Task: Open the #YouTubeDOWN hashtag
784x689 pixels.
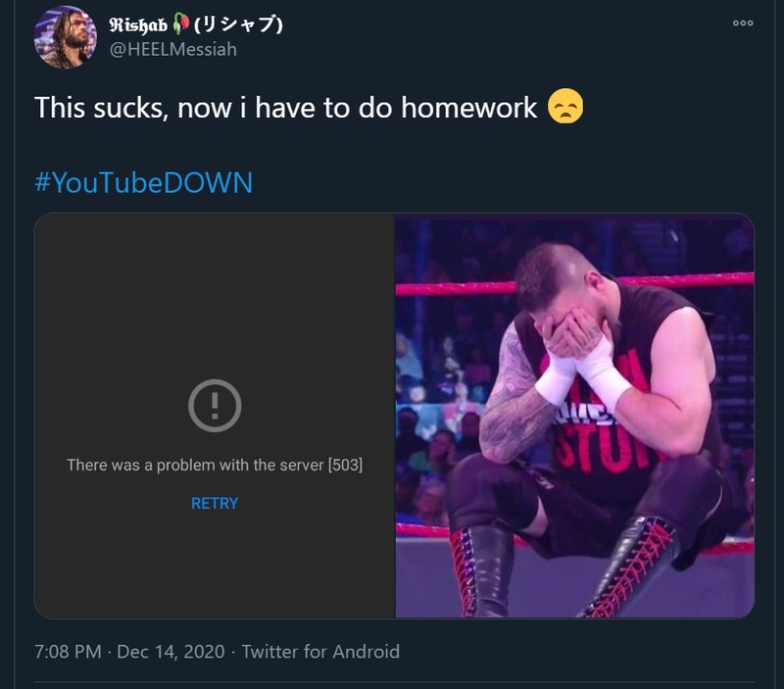Action: [x=143, y=182]
